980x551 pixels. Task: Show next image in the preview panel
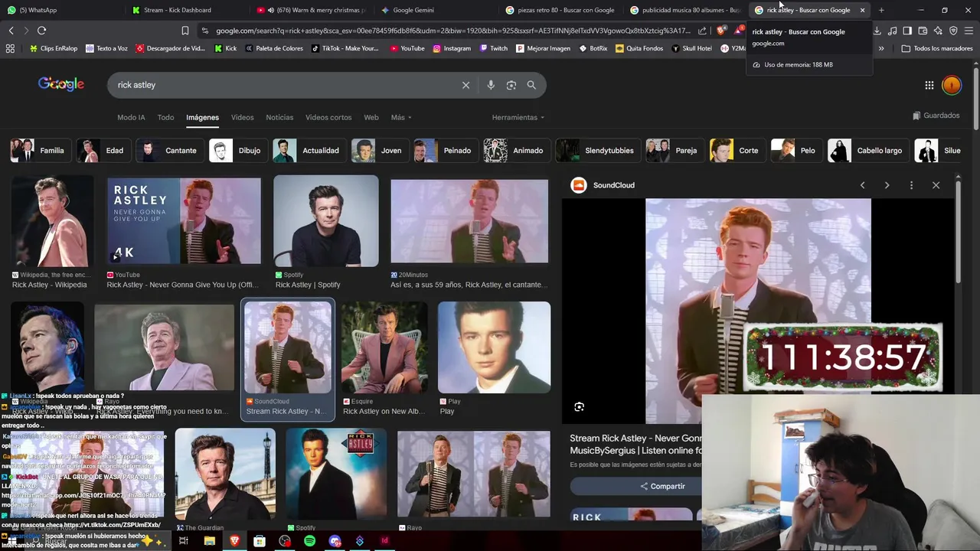click(x=887, y=185)
